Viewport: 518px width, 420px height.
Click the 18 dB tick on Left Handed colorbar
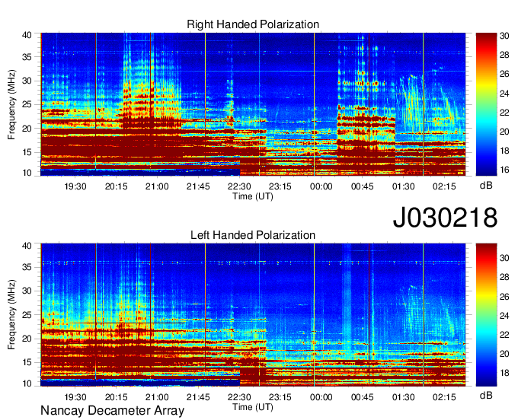click(504, 373)
